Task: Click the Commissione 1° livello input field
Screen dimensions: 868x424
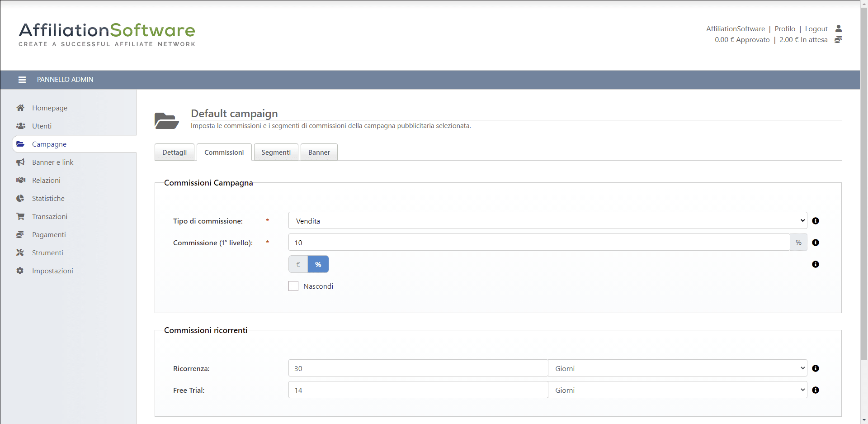Action: (x=539, y=243)
